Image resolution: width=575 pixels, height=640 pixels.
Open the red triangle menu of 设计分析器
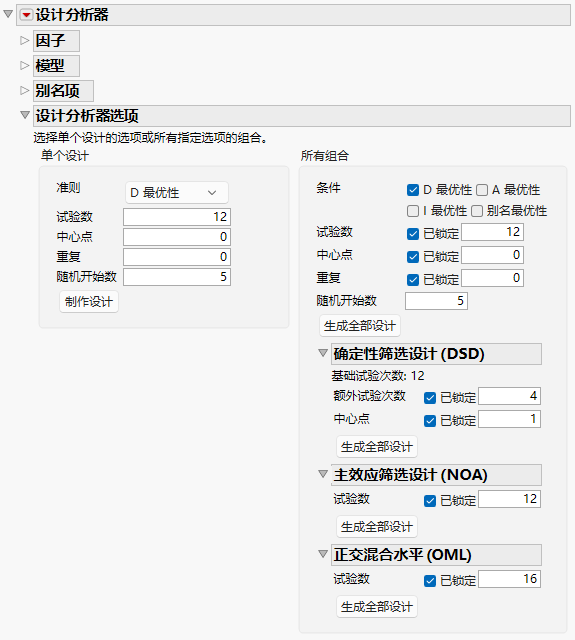pos(26,15)
